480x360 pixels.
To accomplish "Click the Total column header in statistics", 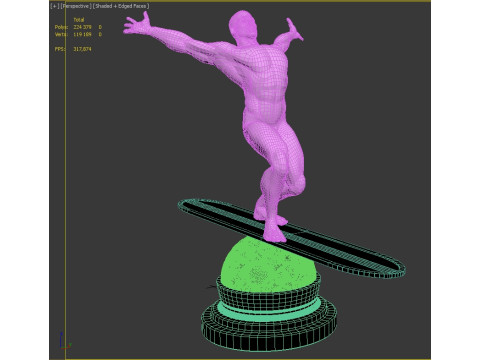I will coord(79,20).
